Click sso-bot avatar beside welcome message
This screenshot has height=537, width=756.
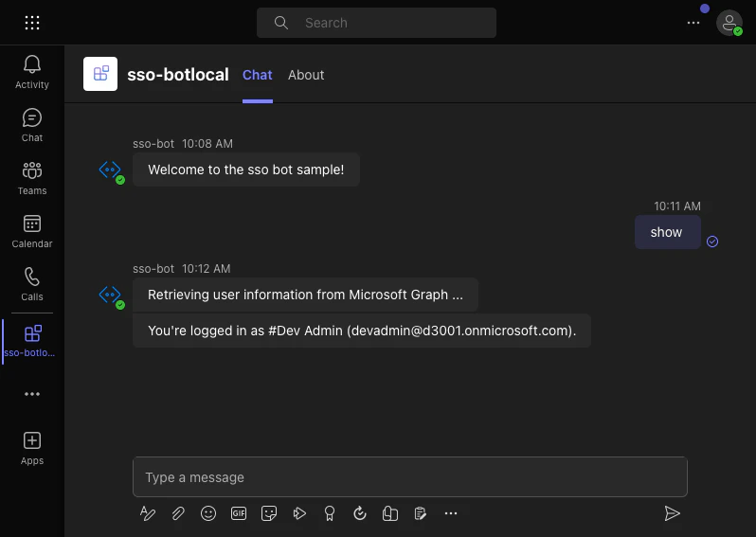click(111, 170)
